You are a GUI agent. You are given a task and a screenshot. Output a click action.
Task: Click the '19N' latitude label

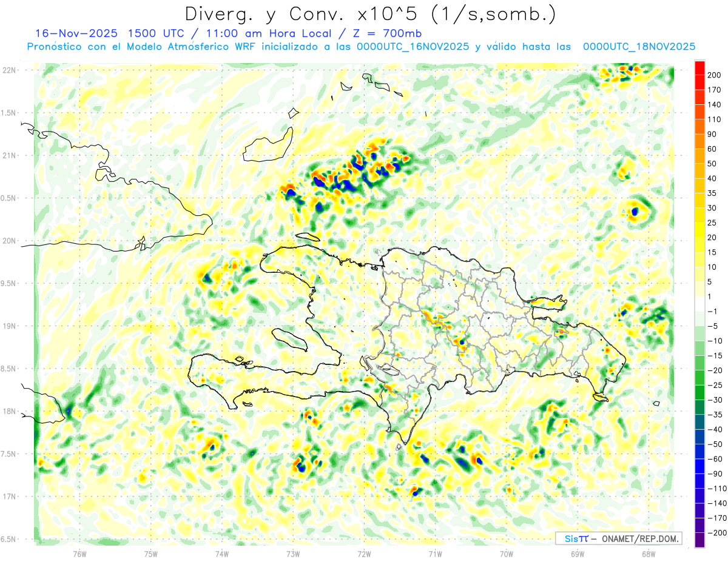coord(9,326)
